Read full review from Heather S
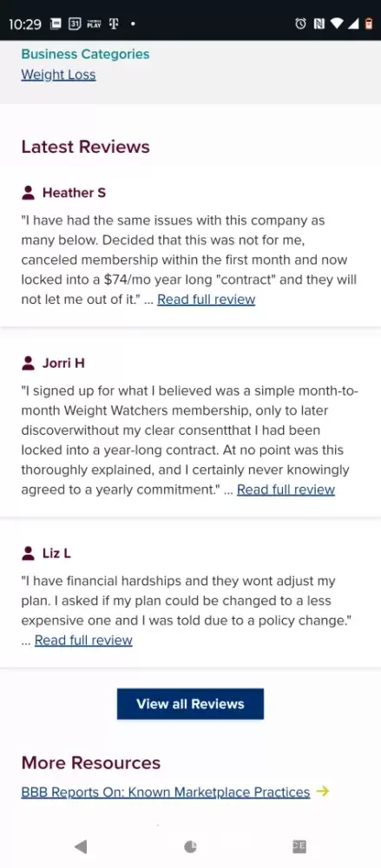Image resolution: width=381 pixels, height=868 pixels. pos(206,299)
